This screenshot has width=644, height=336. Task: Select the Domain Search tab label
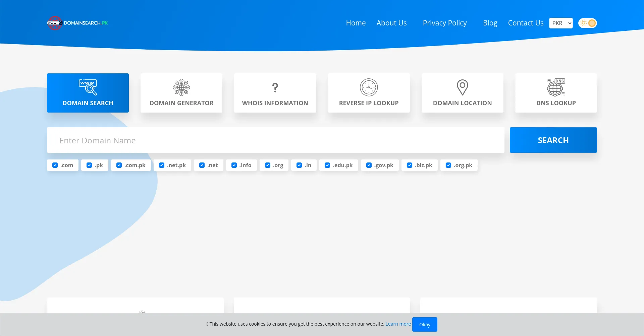(x=88, y=103)
